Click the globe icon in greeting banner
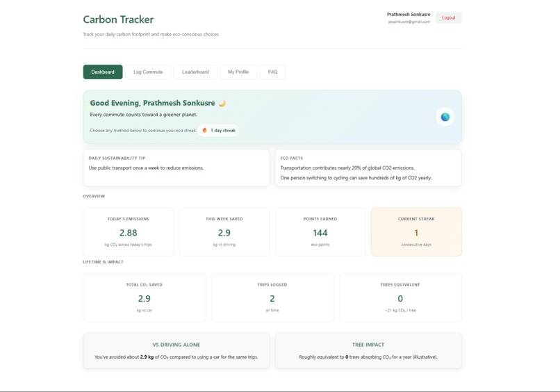Image resolution: width=560 pixels, height=392 pixels. pyautogui.click(x=445, y=117)
